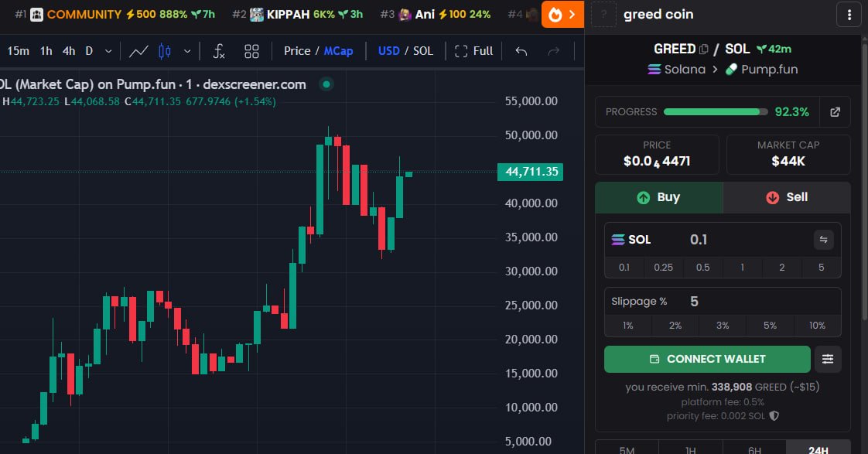Click the undo arrow in chart toolbar

[521, 52]
